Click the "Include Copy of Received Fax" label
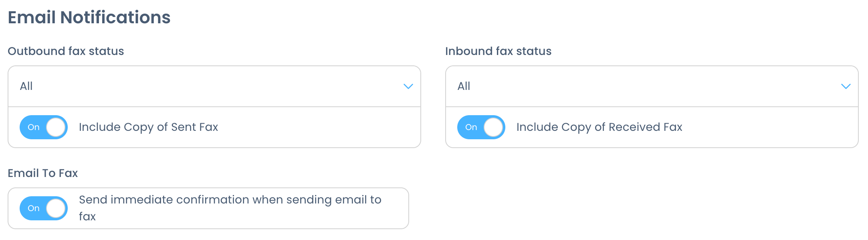 click(599, 127)
